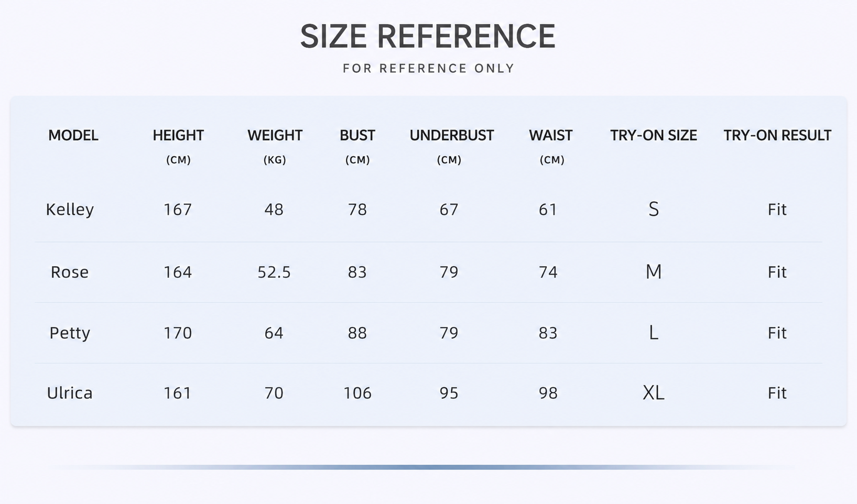This screenshot has width=857, height=504.
Task: Click the try-on size S
Action: click(654, 209)
